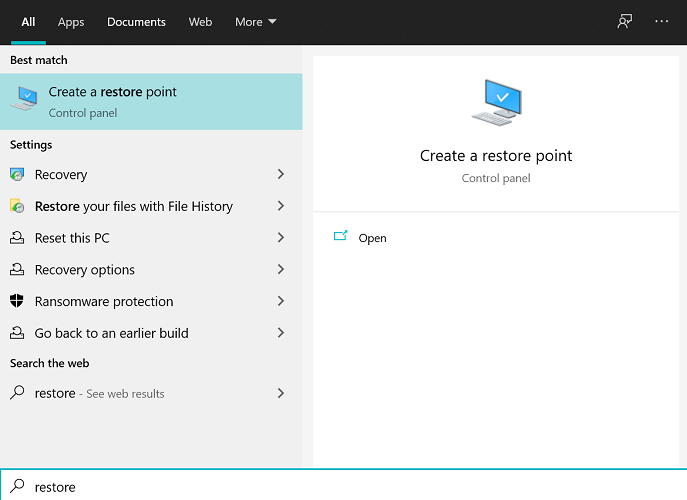This screenshot has width=687, height=500.
Task: Open the three-dot options menu
Action: tap(661, 21)
